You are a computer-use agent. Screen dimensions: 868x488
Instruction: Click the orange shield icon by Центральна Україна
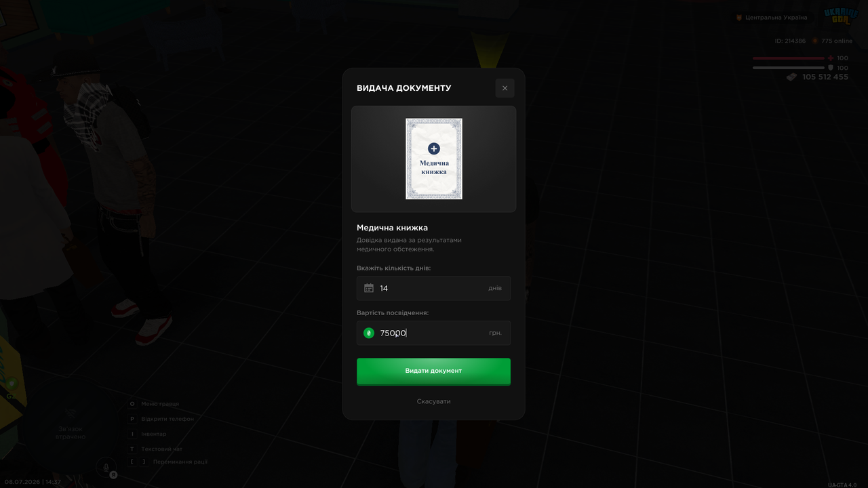pyautogui.click(x=739, y=18)
